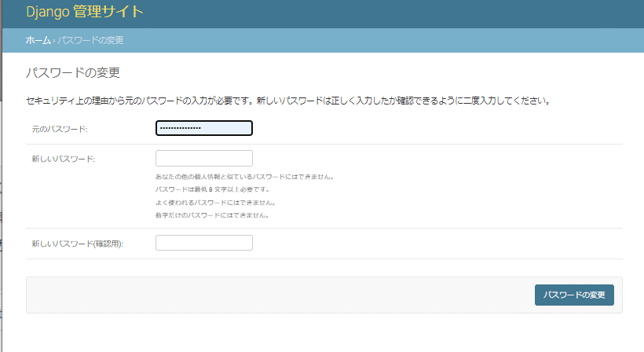
Task: Click the help text about 個人情報と似ている
Action: coord(245,177)
